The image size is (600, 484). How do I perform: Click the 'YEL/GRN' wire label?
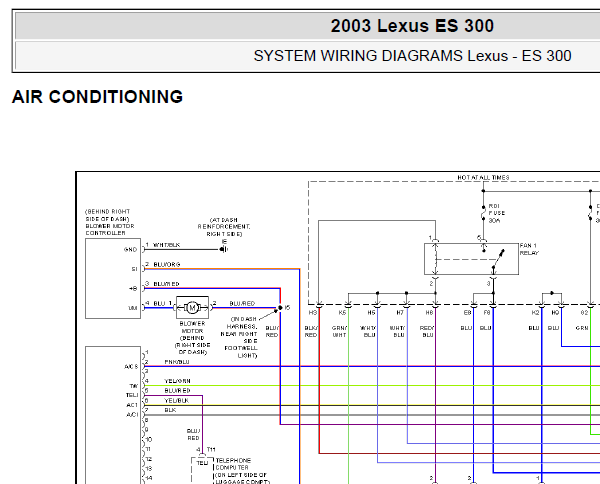tap(177, 381)
